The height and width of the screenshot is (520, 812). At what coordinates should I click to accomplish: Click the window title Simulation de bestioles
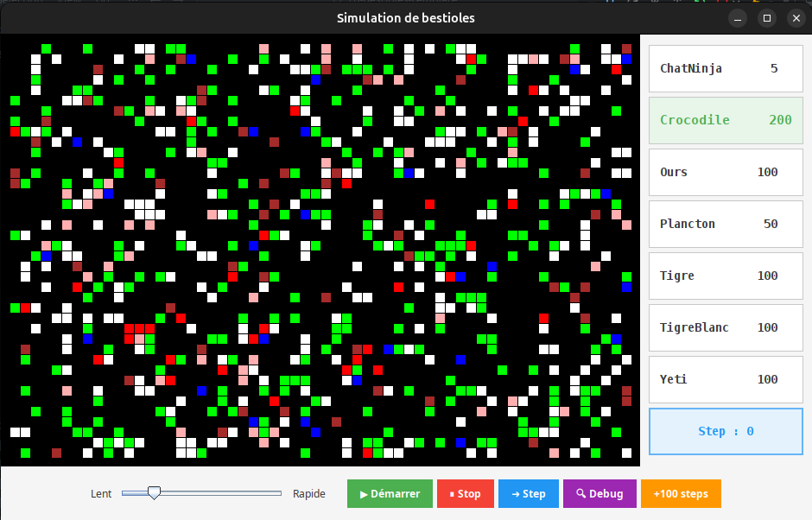[x=405, y=18]
